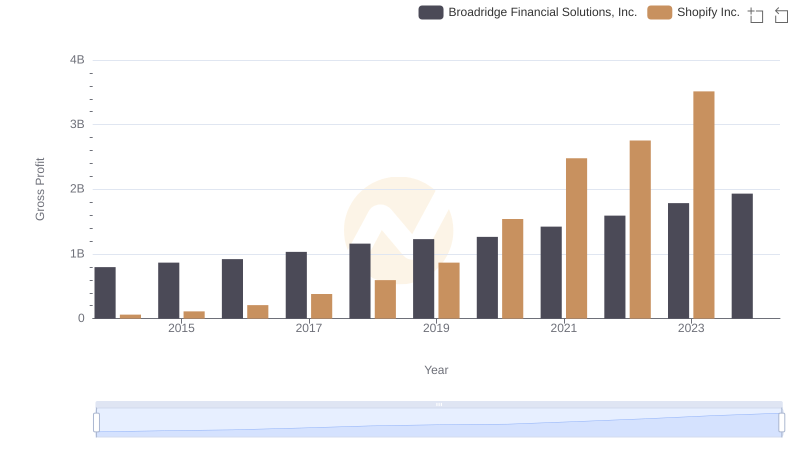Image resolution: width=800 pixels, height=461 pixels.
Task: Toggle Shopify Inc. legend entry
Action: pyautogui.click(x=693, y=12)
